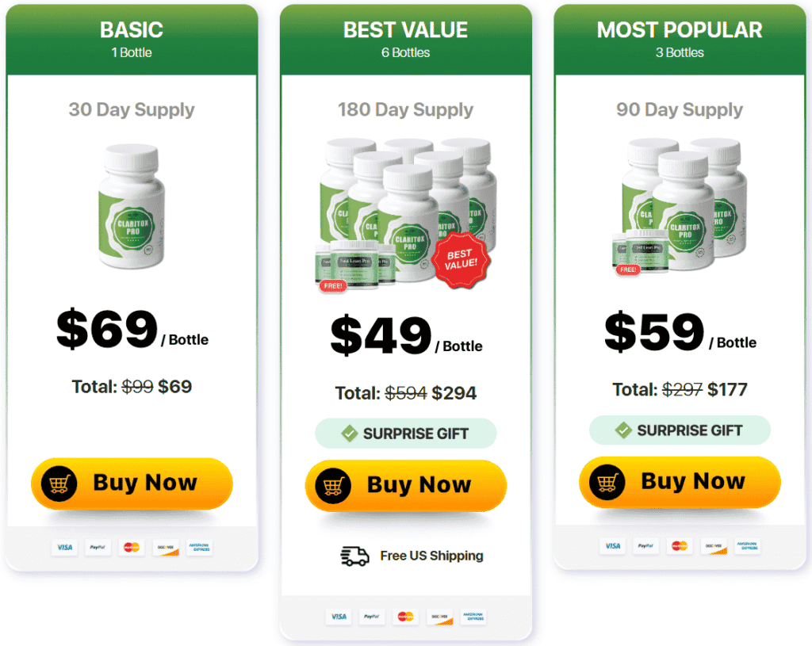This screenshot has width=812, height=646.
Task: Click the Free US Shipping truck icon
Action: 355,556
